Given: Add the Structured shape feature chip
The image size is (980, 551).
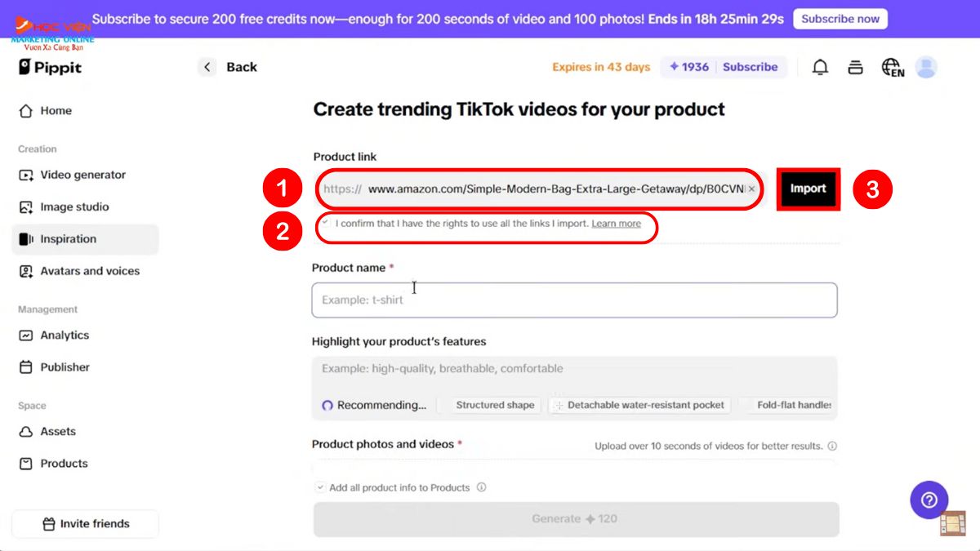Looking at the screenshot, I should 495,405.
